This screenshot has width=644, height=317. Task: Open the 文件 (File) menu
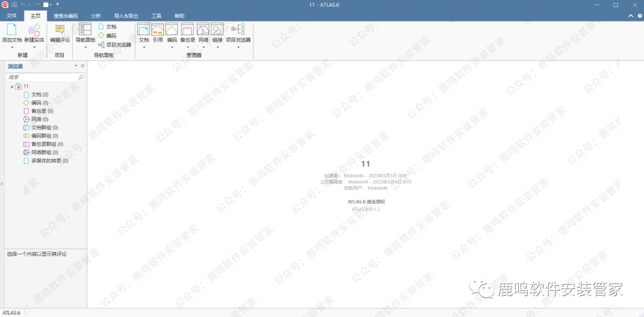11,16
